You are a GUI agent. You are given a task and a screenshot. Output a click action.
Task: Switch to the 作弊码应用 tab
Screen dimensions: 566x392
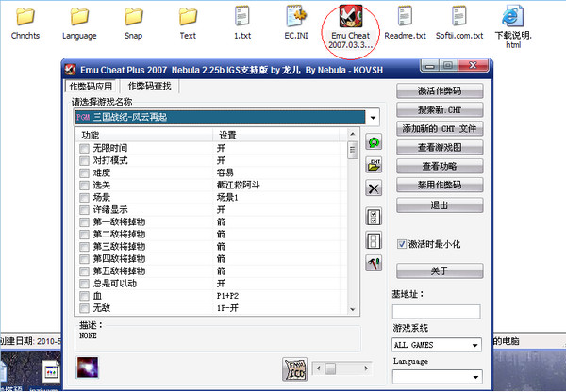[x=91, y=87]
